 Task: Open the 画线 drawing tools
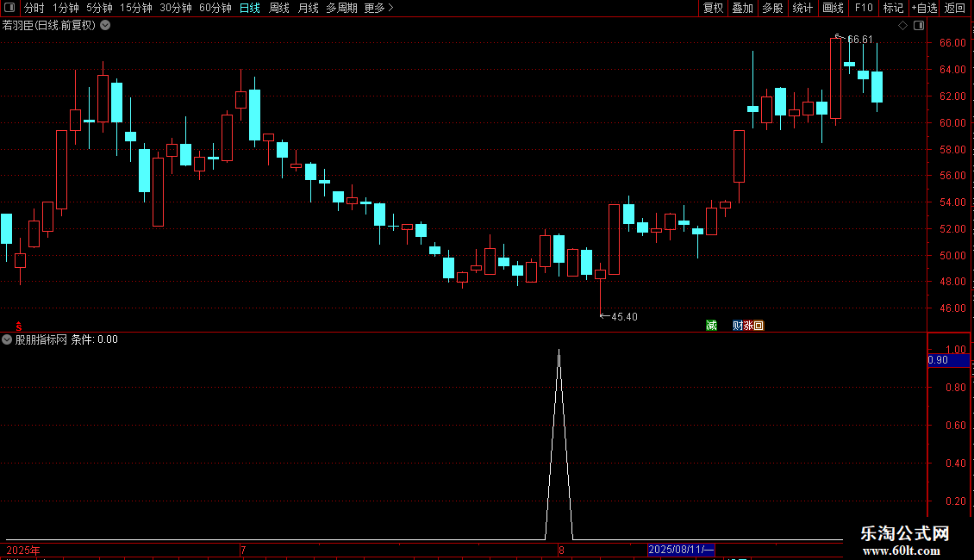833,8
